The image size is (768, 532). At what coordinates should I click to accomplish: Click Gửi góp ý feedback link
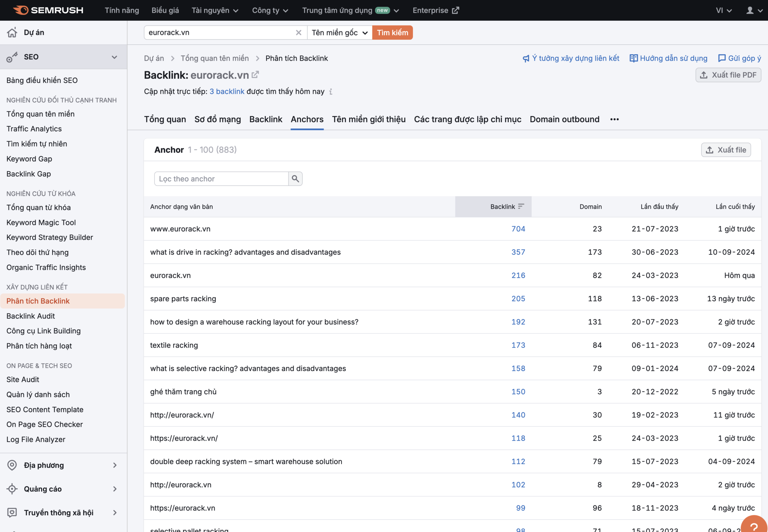(739, 58)
